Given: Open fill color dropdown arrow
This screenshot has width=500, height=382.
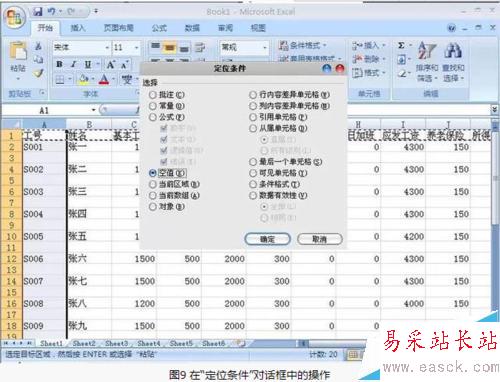Looking at the screenshot, I should [x=92, y=79].
